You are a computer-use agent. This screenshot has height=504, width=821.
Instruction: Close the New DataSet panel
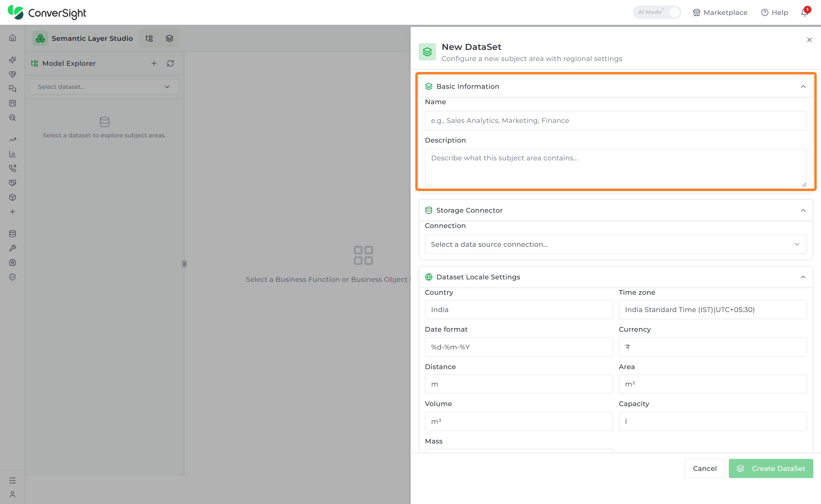coord(809,40)
